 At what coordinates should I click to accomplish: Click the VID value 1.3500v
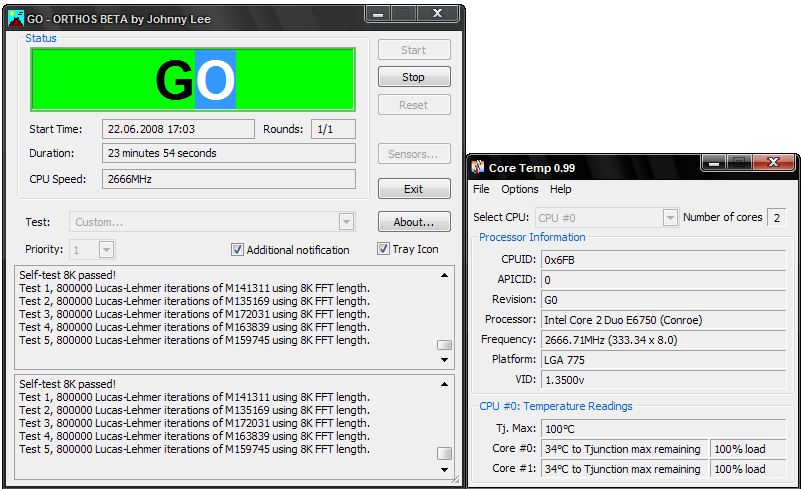coord(664,380)
